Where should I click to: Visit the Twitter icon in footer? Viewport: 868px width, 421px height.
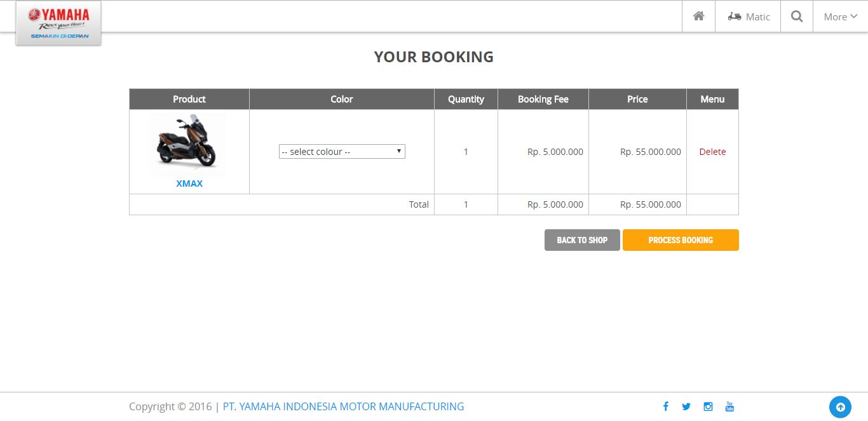click(686, 406)
